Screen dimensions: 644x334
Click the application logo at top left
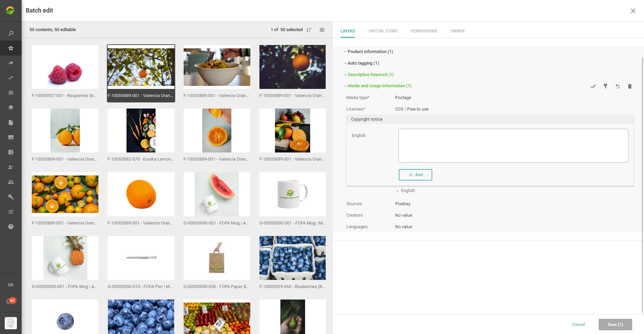(10, 10)
